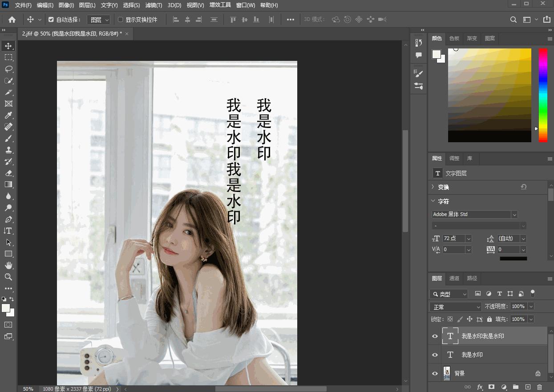Select the Eraser tool
554x392 pixels.
(x=8, y=173)
